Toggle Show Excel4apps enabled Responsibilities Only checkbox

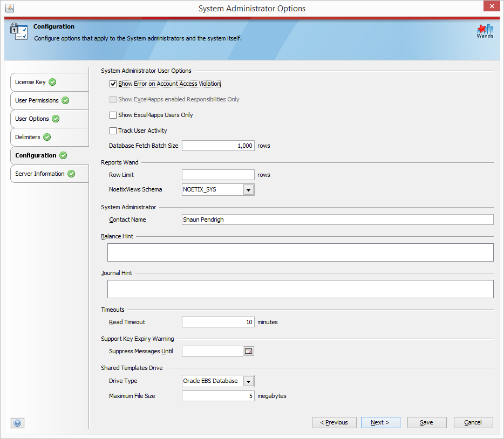(x=113, y=100)
